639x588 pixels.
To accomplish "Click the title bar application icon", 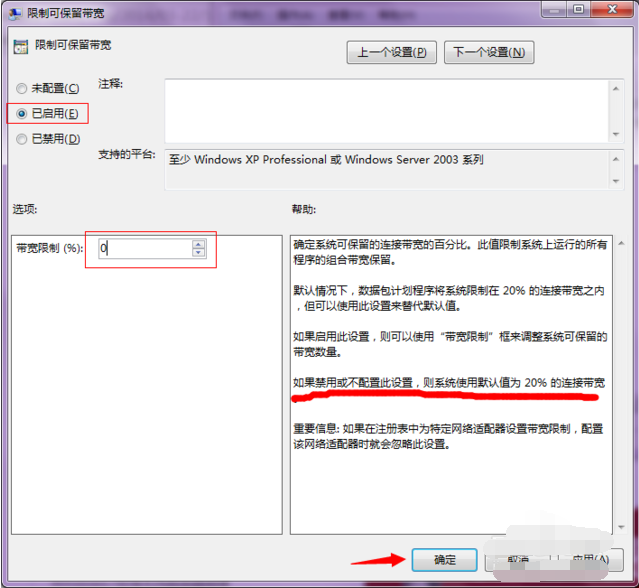I will tap(15, 13).
